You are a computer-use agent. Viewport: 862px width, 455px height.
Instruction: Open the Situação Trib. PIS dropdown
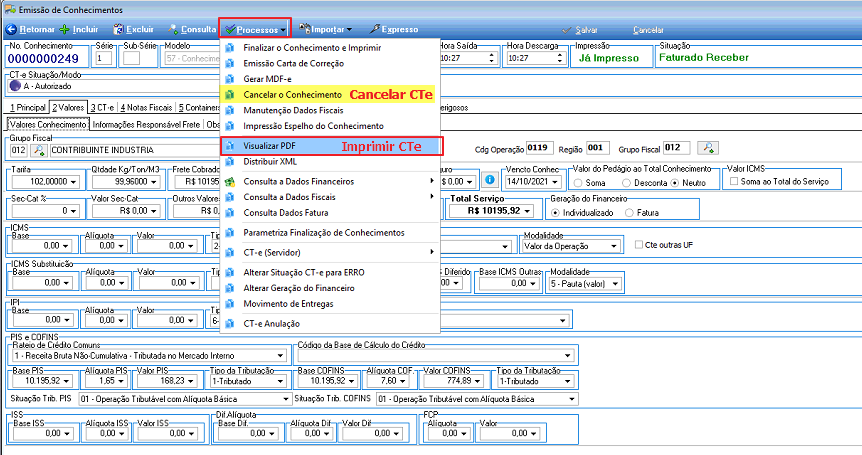click(286, 399)
